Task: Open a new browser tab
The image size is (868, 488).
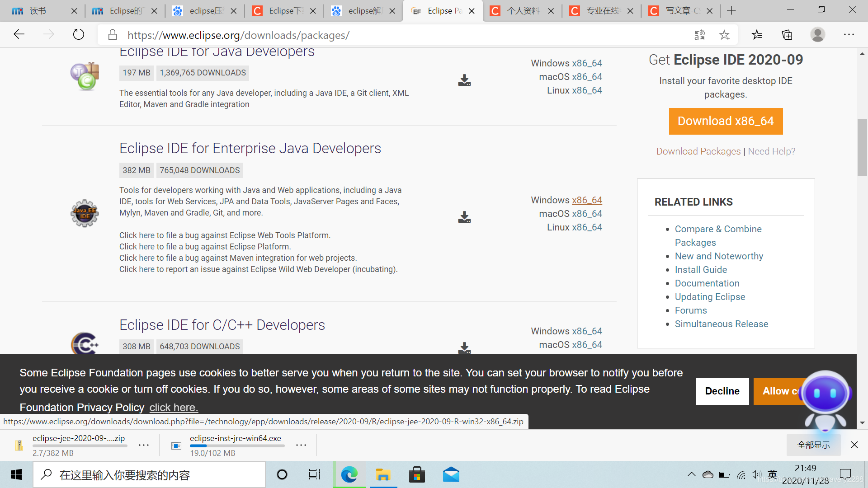Action: point(731,11)
